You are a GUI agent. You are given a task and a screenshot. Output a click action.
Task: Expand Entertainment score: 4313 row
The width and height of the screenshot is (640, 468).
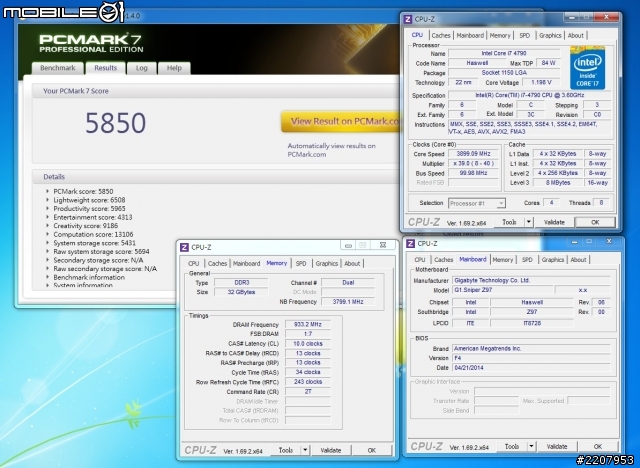(93, 217)
